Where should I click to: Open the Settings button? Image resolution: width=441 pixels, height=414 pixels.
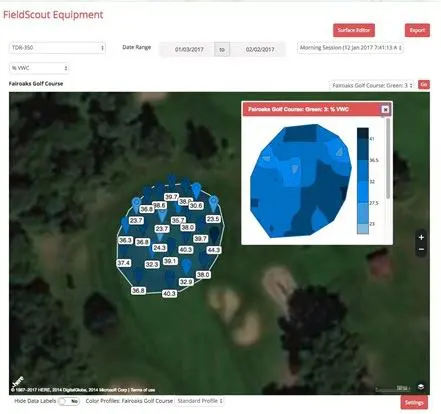pyautogui.click(x=414, y=402)
